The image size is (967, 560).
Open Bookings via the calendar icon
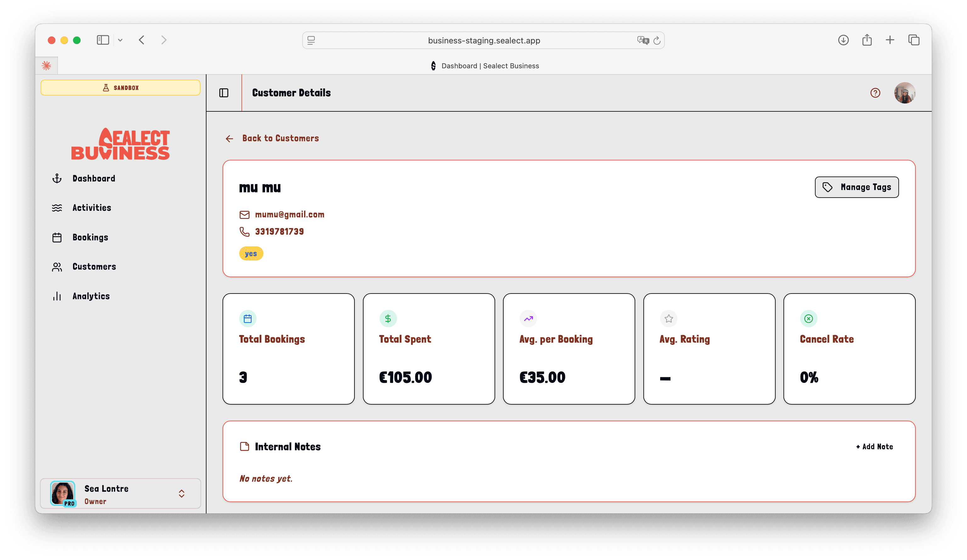click(57, 237)
